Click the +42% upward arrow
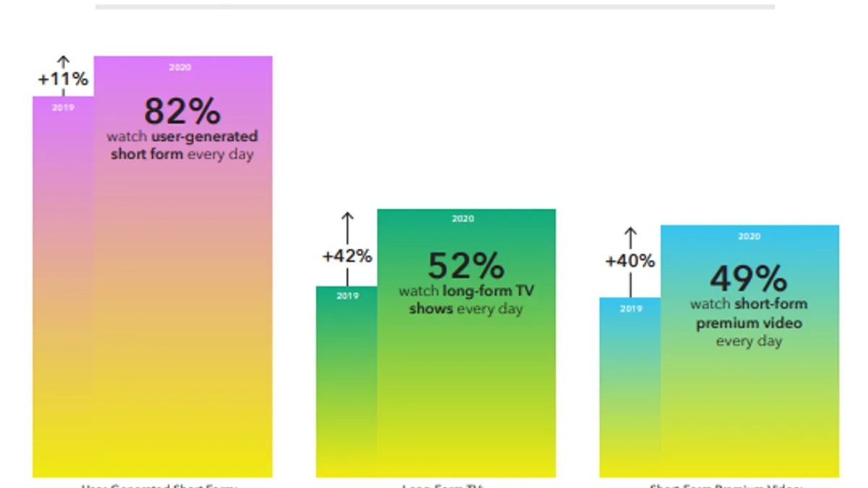Viewport: 868px width, 488px height. [x=347, y=227]
